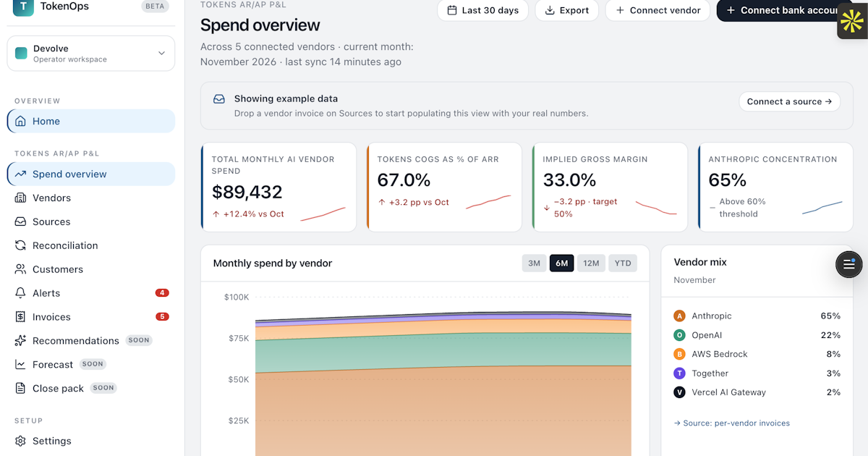868x456 pixels.
Task: Select the 3M chart range
Action: pyautogui.click(x=534, y=263)
